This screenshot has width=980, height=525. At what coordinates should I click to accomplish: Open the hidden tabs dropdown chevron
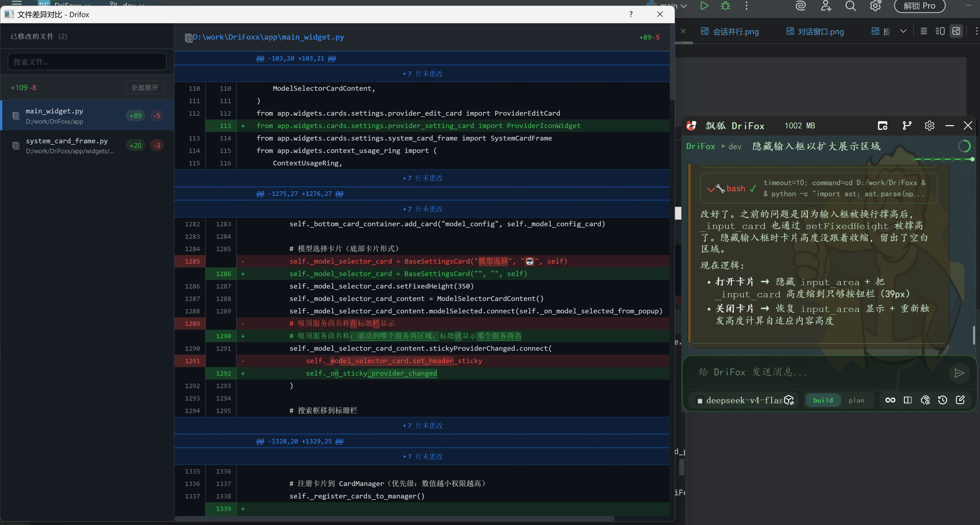[x=903, y=31]
